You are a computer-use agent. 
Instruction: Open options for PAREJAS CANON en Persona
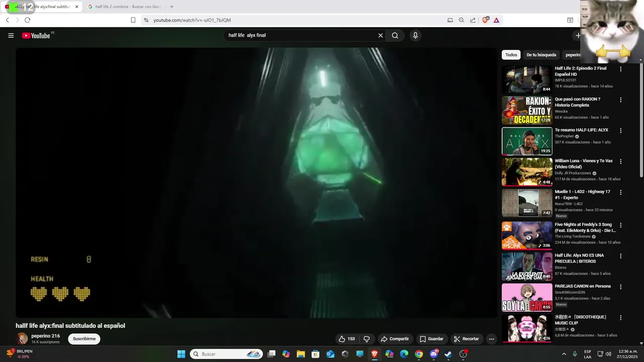coord(620,287)
